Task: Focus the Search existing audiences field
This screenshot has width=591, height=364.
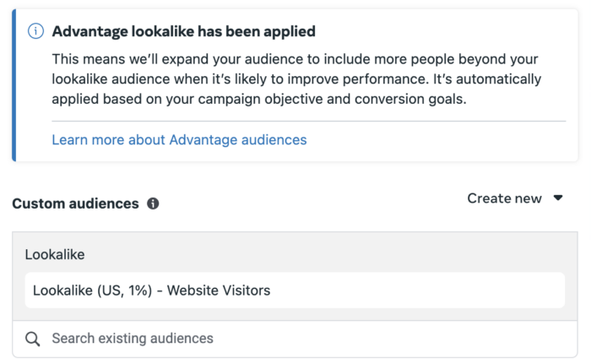Action: 295,339
